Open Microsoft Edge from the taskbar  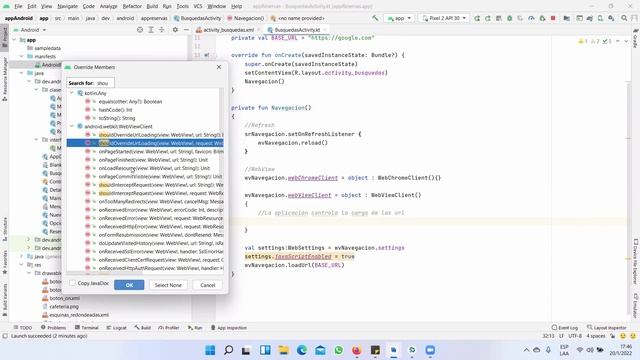tap(302, 350)
